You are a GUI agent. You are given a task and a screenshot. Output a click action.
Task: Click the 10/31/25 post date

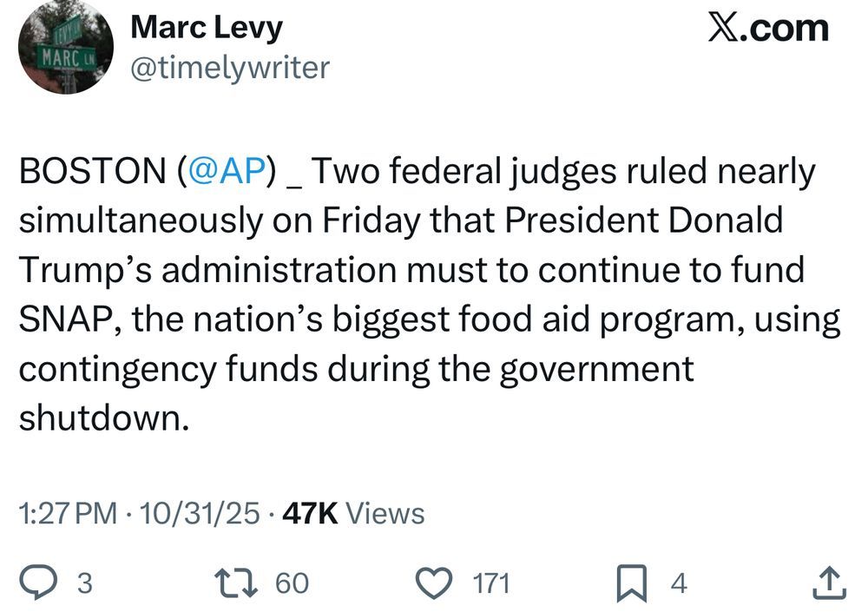point(200,513)
